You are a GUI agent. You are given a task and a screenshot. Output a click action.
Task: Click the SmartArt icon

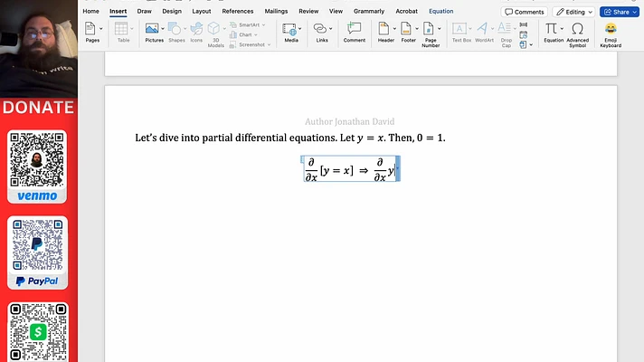pos(233,25)
